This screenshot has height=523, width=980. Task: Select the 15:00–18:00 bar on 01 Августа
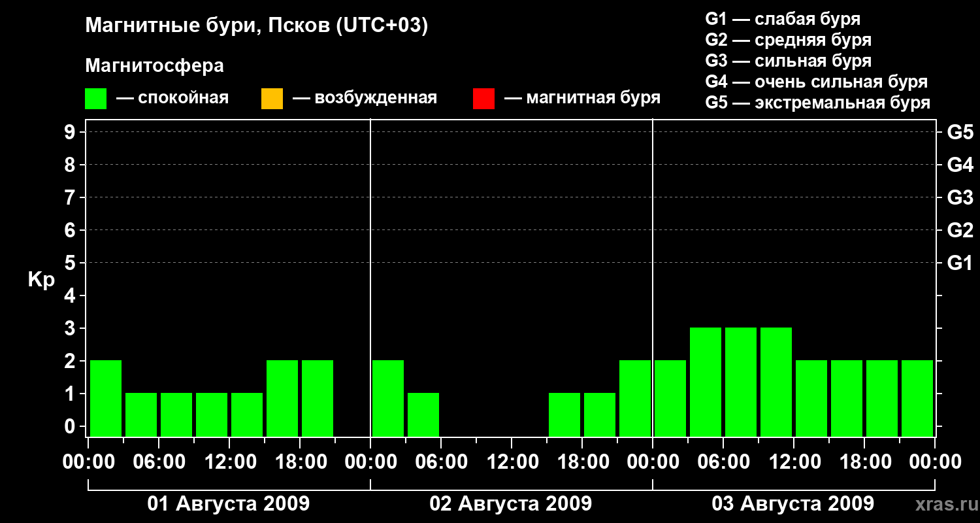[x=282, y=398]
